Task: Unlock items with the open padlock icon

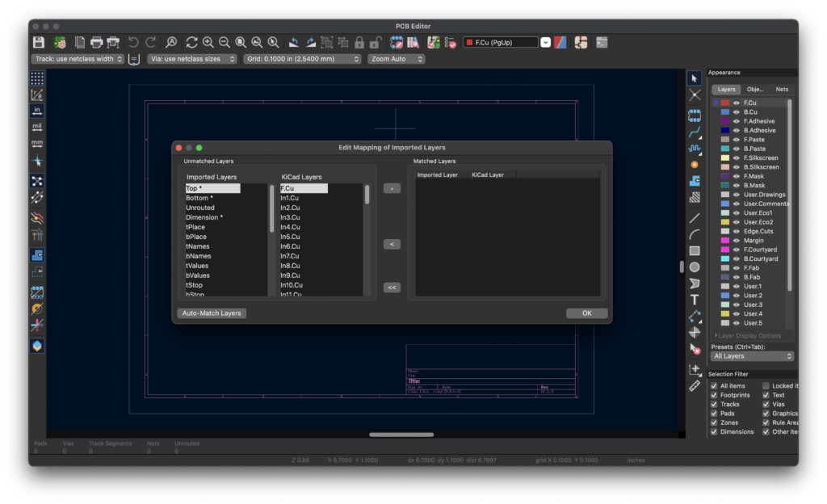Action: click(x=376, y=42)
